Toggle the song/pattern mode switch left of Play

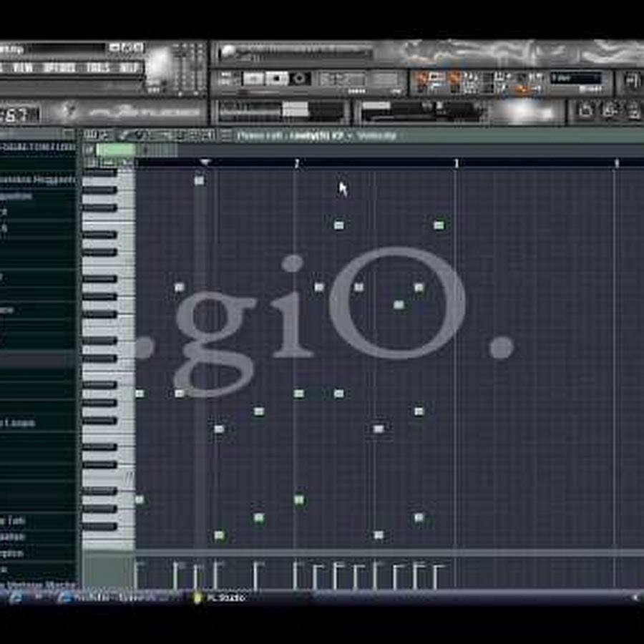click(228, 78)
